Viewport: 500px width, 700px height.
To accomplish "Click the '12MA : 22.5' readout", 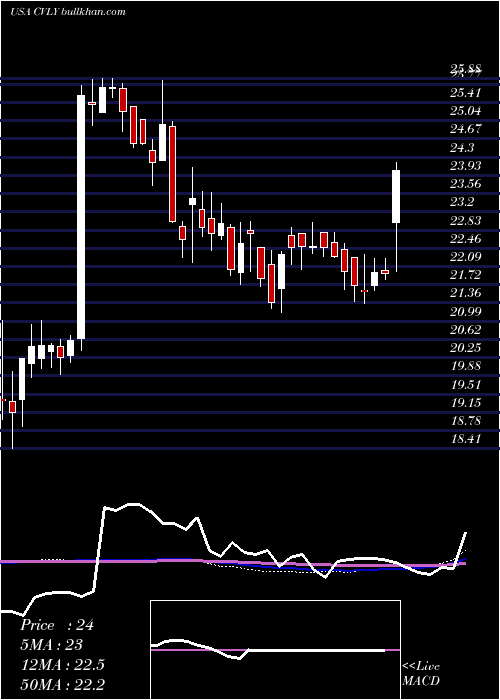I will (x=62, y=665).
